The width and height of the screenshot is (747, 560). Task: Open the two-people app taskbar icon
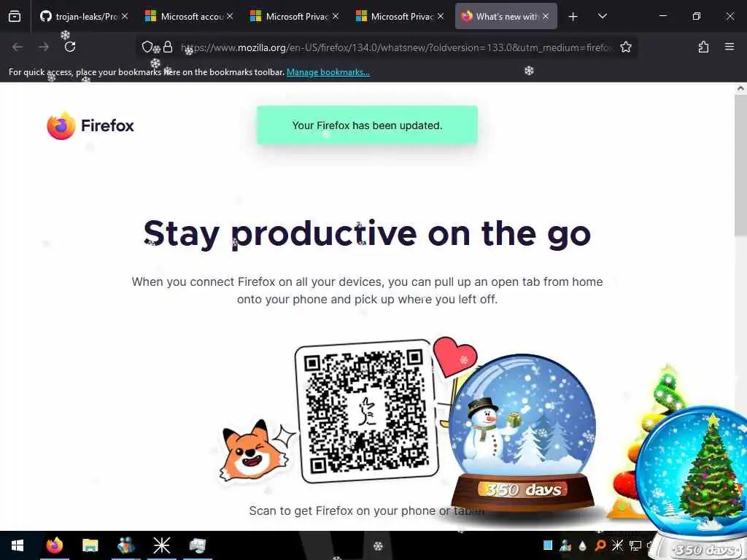125,545
